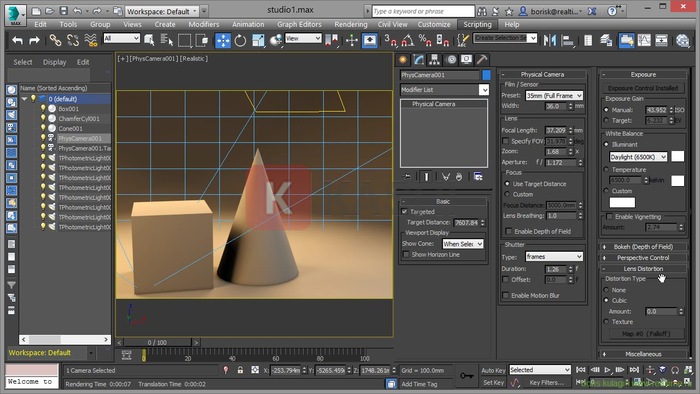
Task: Toggle the Percent Snap icon
Action: (x=425, y=41)
